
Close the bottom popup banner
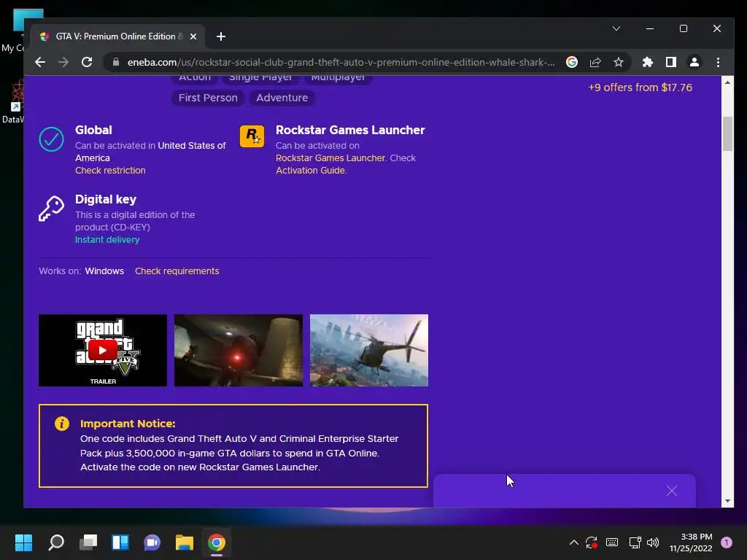tap(672, 491)
